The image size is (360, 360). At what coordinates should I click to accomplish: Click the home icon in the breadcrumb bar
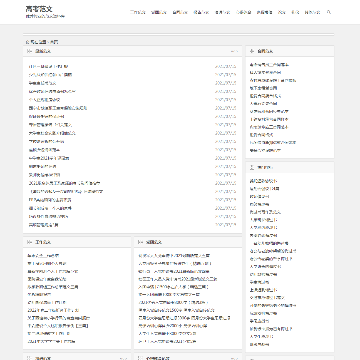[28, 42]
